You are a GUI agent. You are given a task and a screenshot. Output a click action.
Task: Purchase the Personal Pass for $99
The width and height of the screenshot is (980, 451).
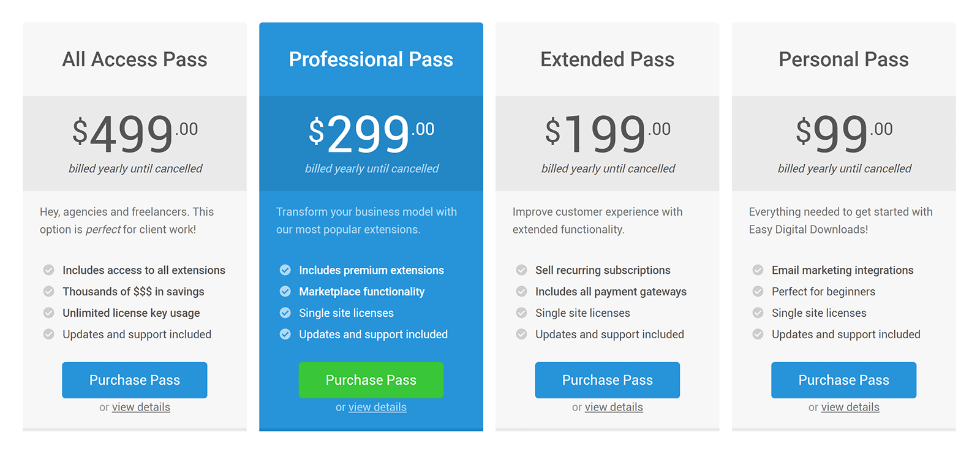tap(844, 380)
